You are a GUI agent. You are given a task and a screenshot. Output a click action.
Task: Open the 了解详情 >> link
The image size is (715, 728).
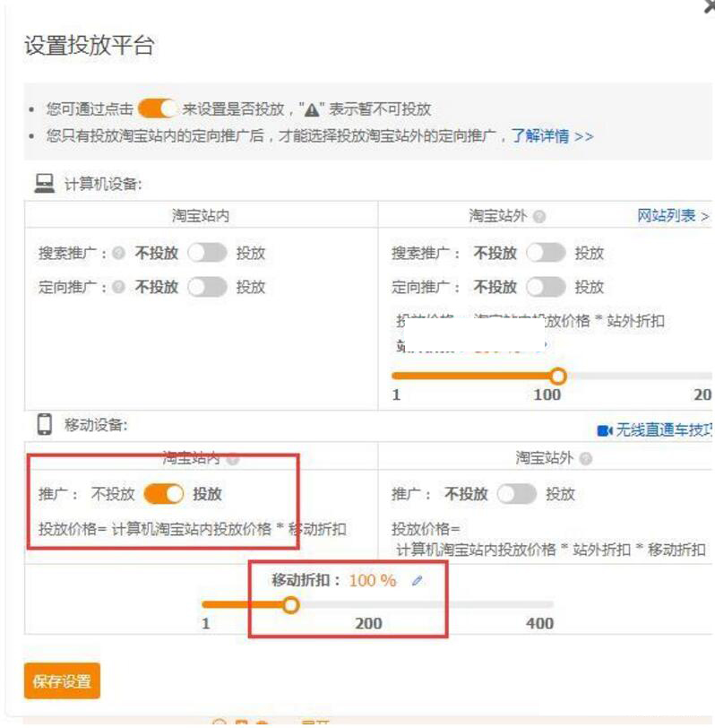point(552,136)
